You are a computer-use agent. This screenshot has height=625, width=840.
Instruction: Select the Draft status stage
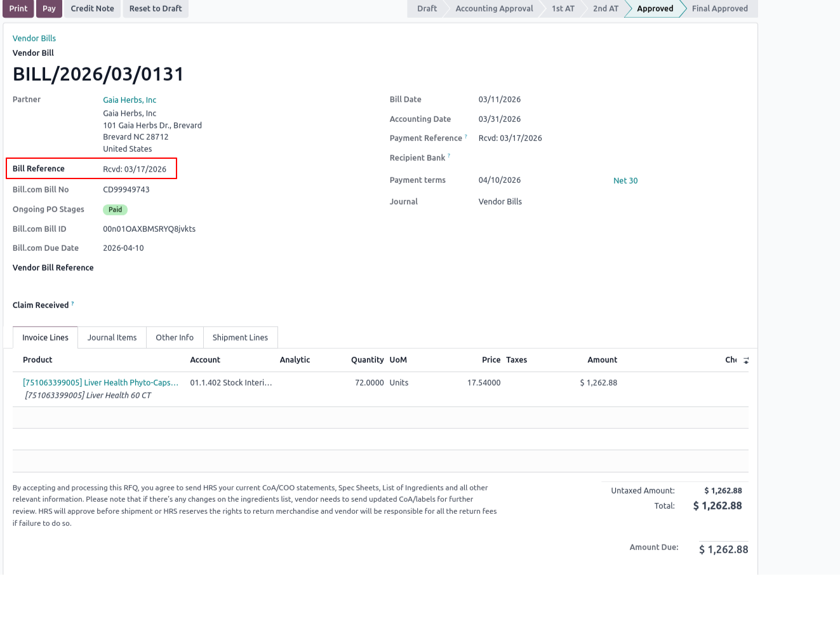pyautogui.click(x=427, y=8)
